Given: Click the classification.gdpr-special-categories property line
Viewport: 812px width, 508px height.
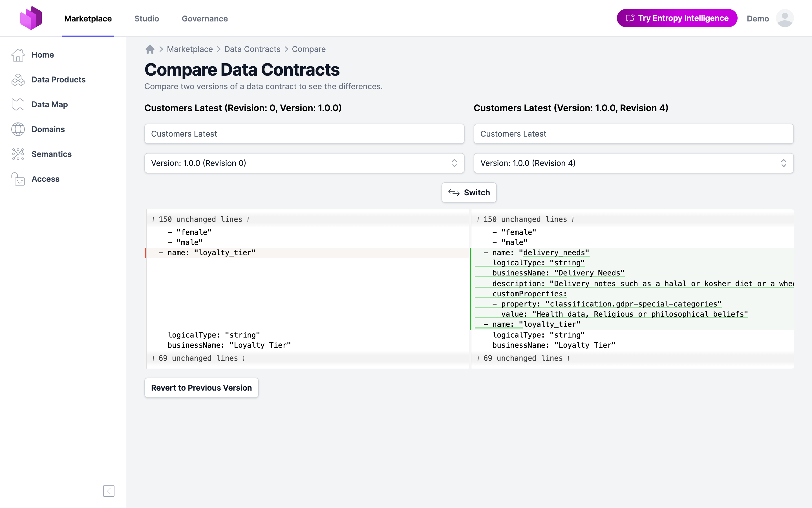Looking at the screenshot, I should (607, 304).
